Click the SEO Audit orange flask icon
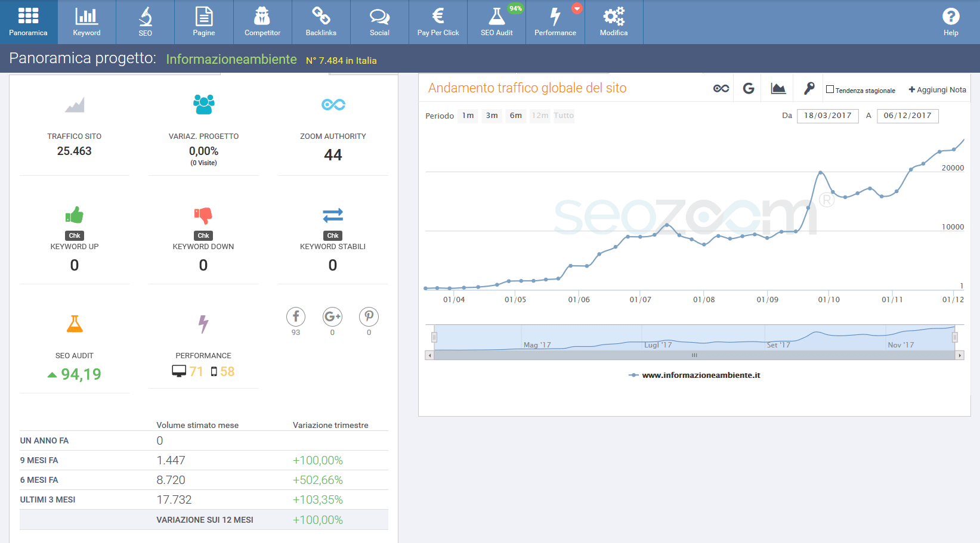The image size is (980, 543). coord(75,324)
